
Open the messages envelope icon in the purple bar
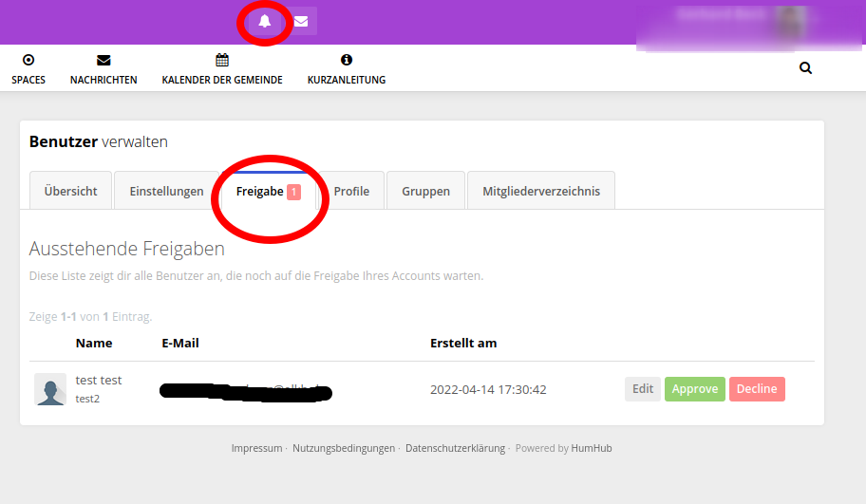pyautogui.click(x=301, y=21)
